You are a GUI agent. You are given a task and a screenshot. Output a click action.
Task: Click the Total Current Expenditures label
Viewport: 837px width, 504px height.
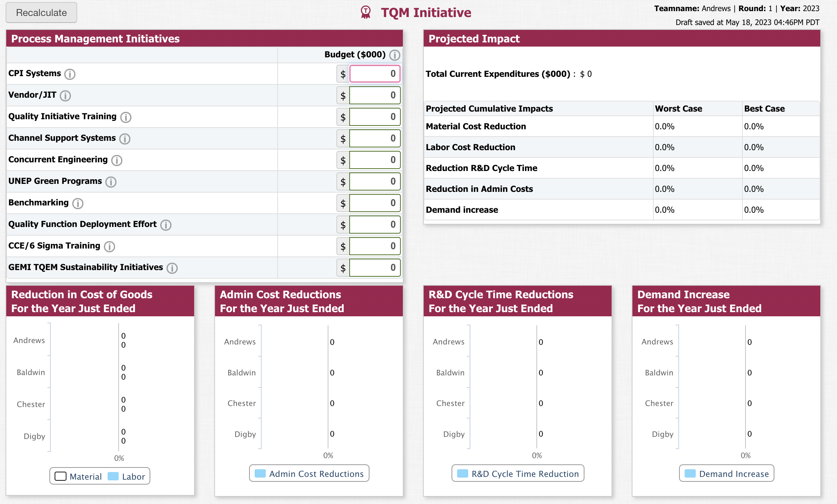pos(498,74)
